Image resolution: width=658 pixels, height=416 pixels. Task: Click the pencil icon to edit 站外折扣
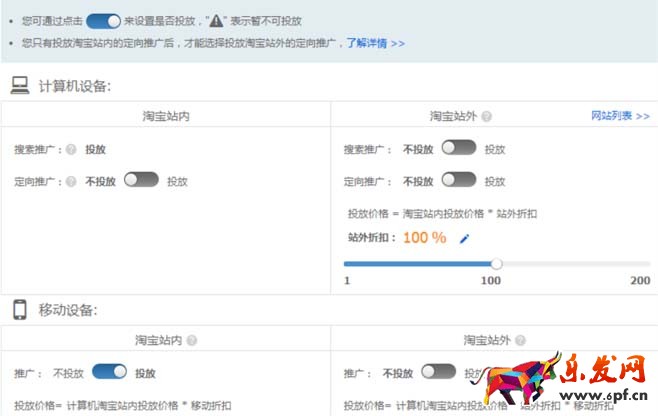point(463,239)
